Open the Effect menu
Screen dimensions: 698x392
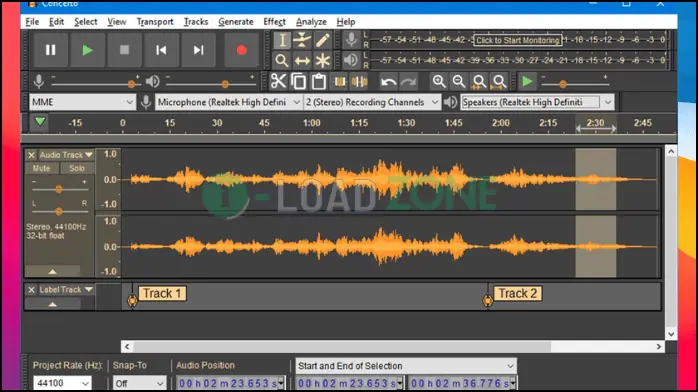click(x=274, y=22)
